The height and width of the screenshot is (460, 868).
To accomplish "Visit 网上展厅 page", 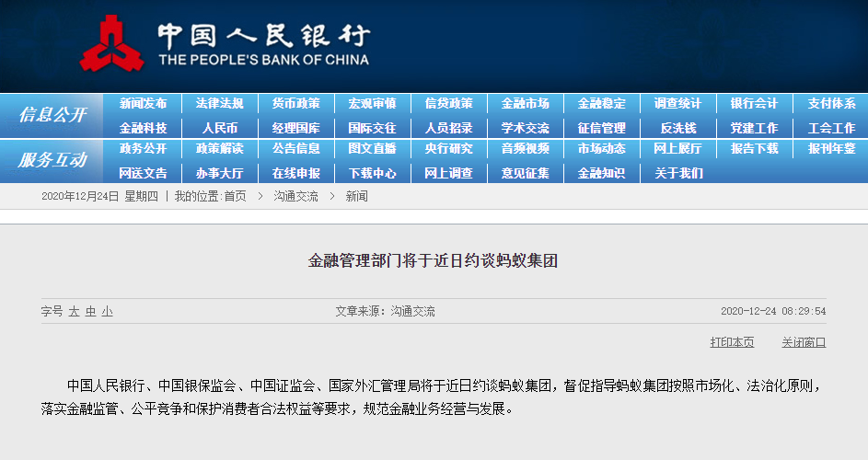I will (x=677, y=148).
